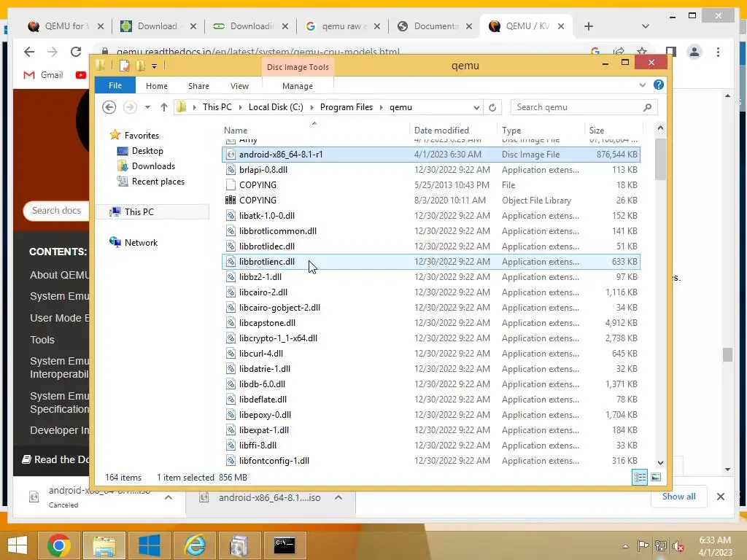This screenshot has width=747, height=560.
Task: Go up one folder level in Explorer
Action: pyautogui.click(x=164, y=107)
